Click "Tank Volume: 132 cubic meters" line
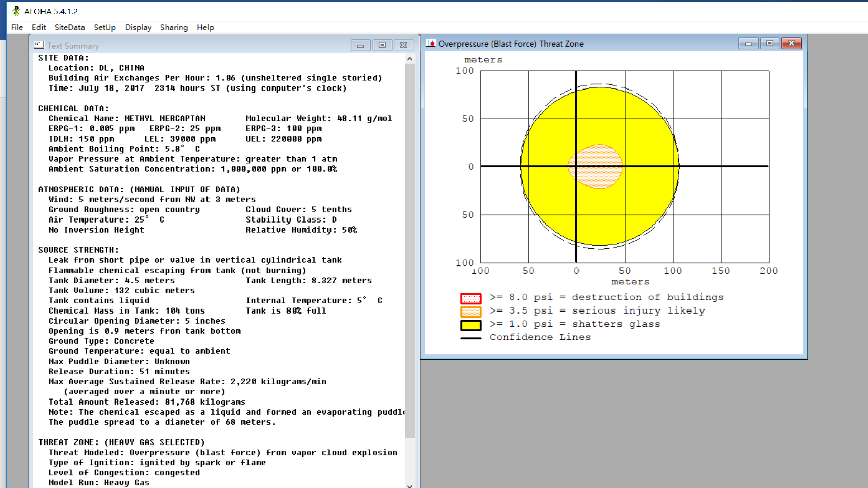The width and height of the screenshot is (868, 488). [121, 290]
